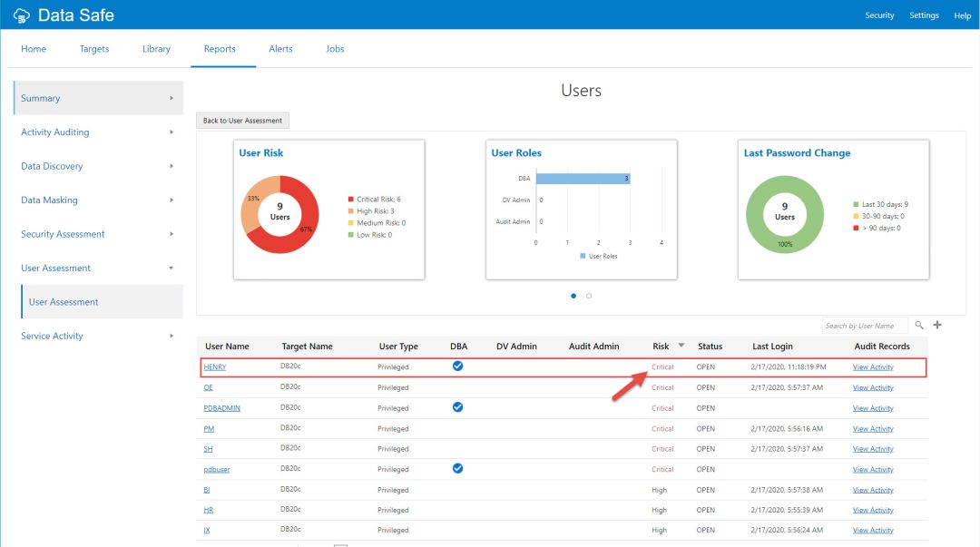This screenshot has width=980, height=547.
Task: Open View Activity link for HENRY
Action: coord(873,367)
